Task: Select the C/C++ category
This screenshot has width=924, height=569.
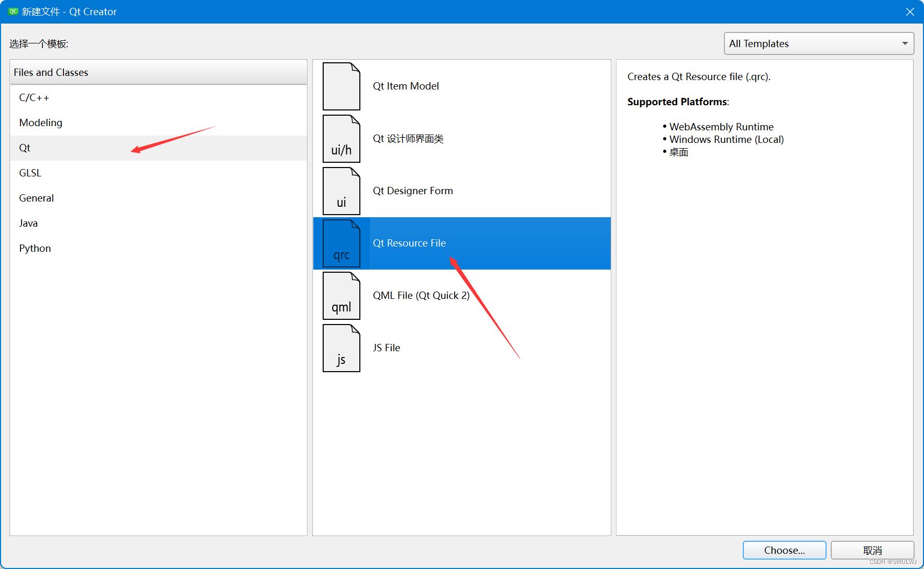Action: coord(158,98)
